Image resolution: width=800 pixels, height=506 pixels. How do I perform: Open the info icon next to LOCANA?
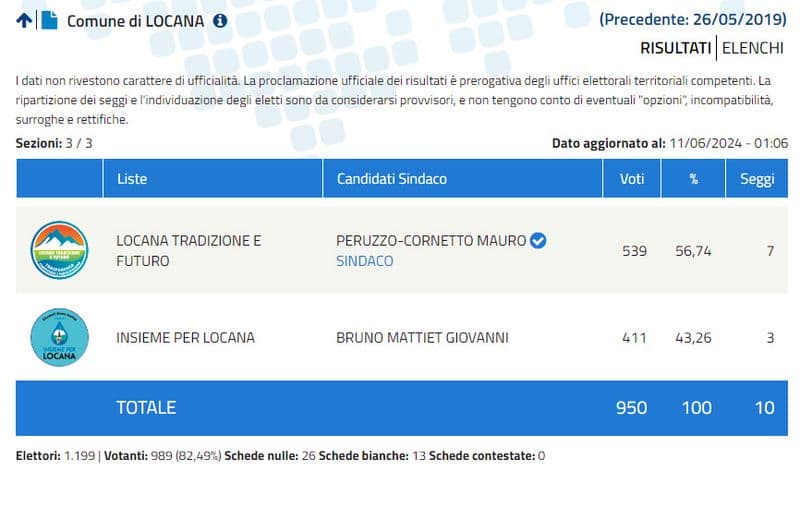220,21
